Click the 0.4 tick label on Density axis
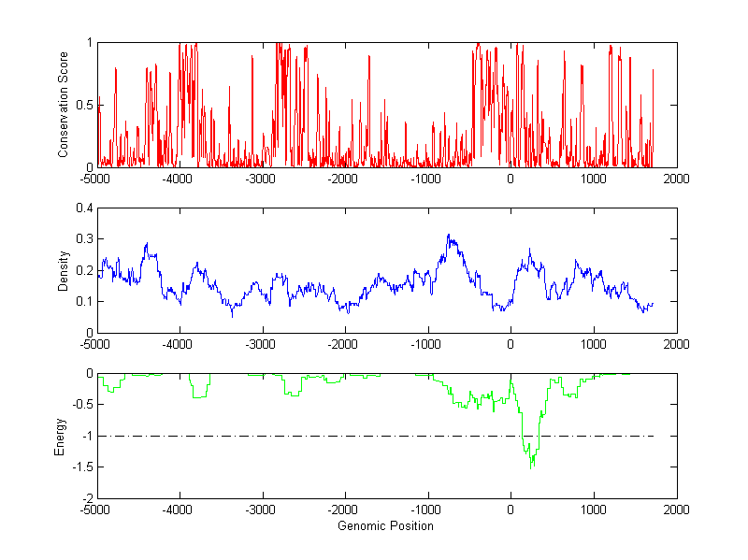This screenshot has height=560, width=748. (84, 208)
